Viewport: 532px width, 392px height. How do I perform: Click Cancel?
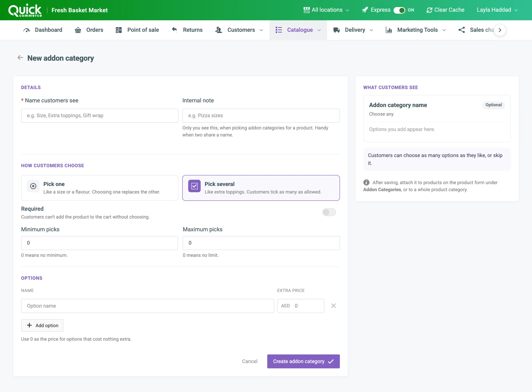[x=250, y=361]
